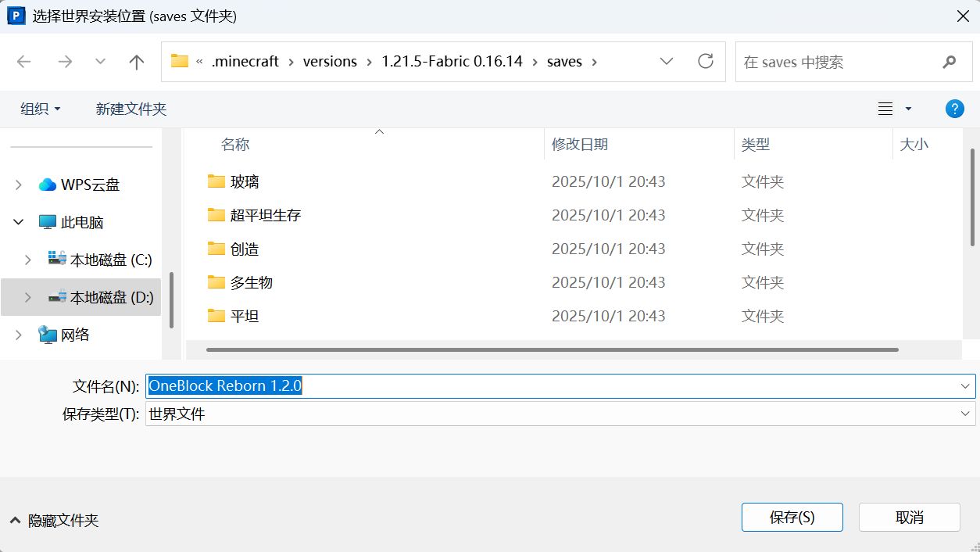Click the 网络 network icon
This screenshot has height=552, width=980.
point(48,335)
